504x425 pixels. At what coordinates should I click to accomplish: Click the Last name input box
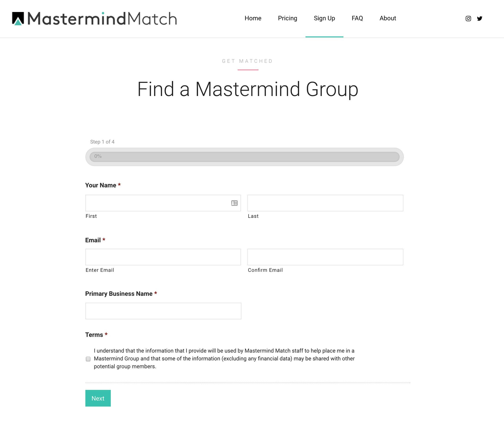tap(325, 203)
